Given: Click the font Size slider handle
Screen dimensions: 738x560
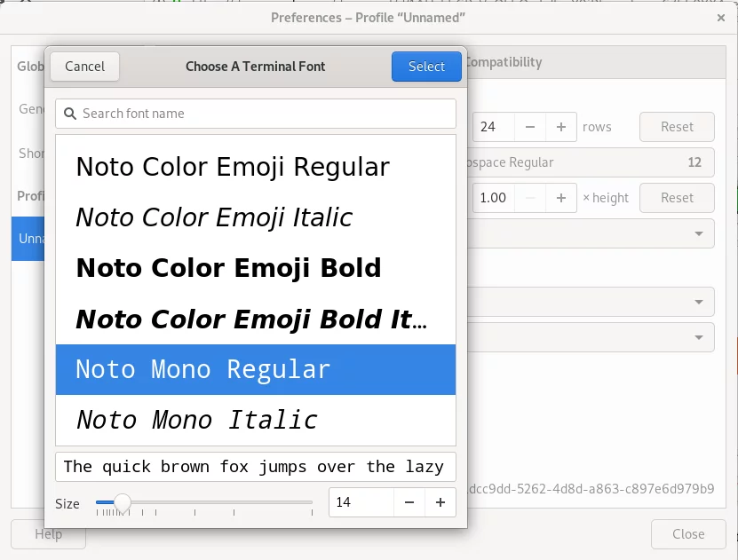Looking at the screenshot, I should 123,502.
